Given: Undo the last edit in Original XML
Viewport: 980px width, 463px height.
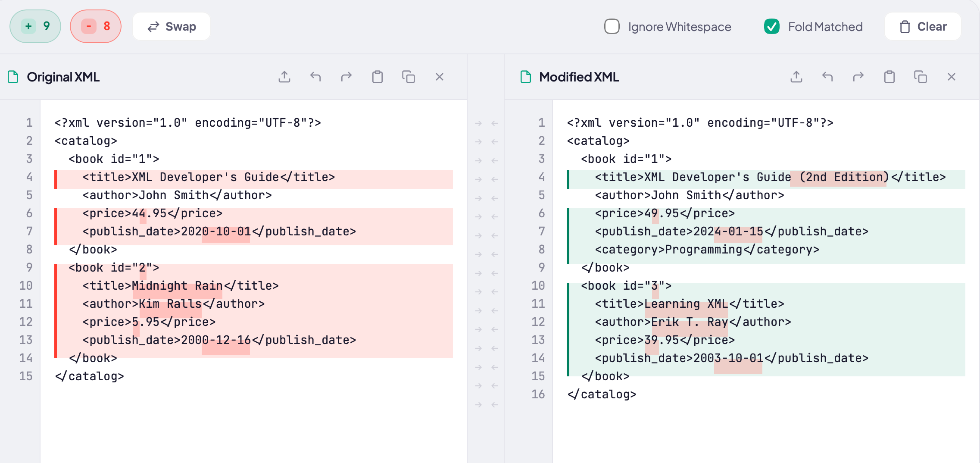Looking at the screenshot, I should 315,77.
